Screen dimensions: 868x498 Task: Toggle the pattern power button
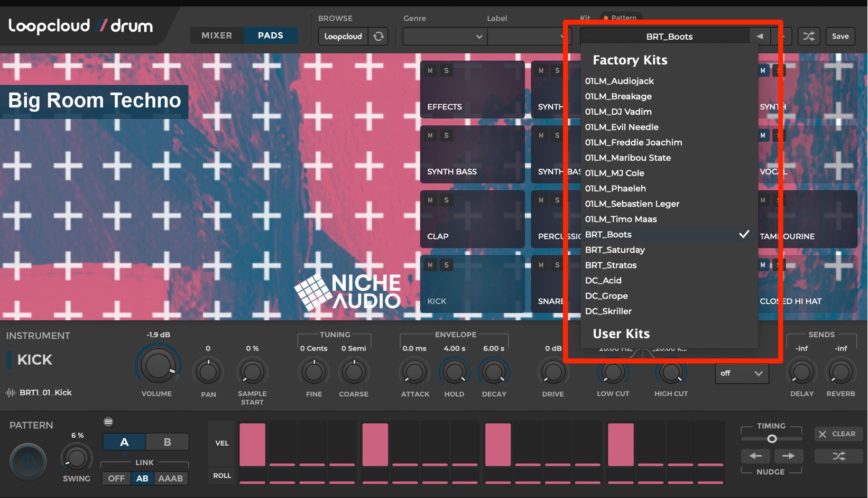[x=28, y=461]
